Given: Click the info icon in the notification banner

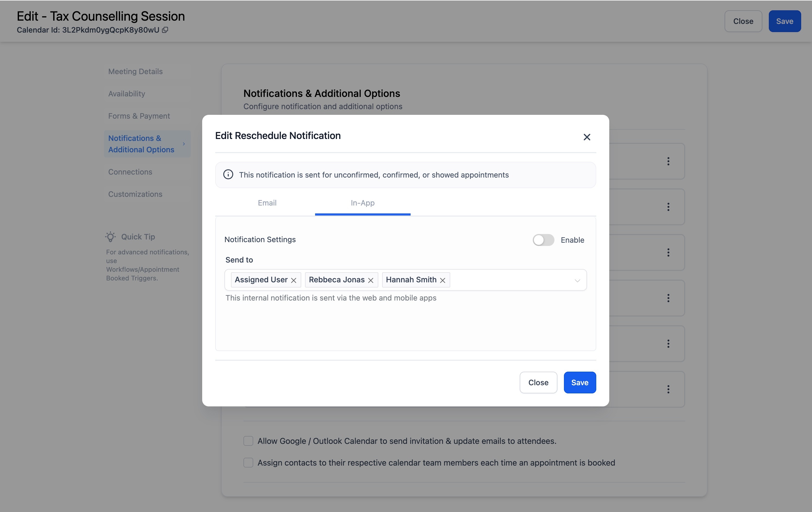Looking at the screenshot, I should coord(228,175).
